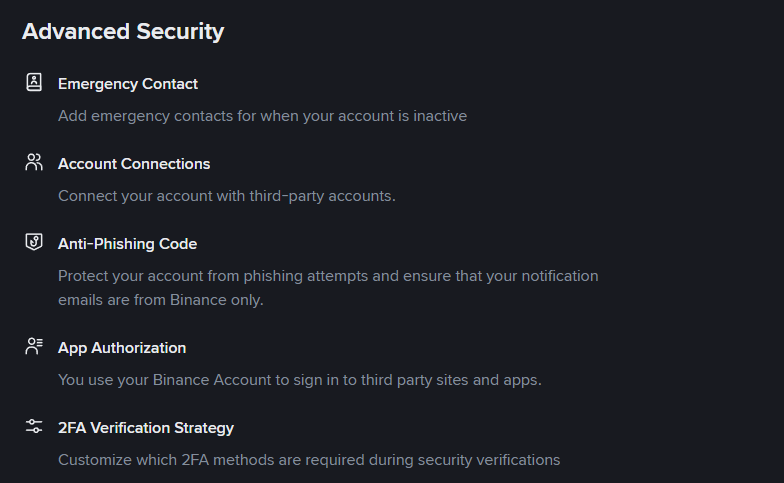Click the Account Connections people icon
784x483 pixels.
point(34,163)
